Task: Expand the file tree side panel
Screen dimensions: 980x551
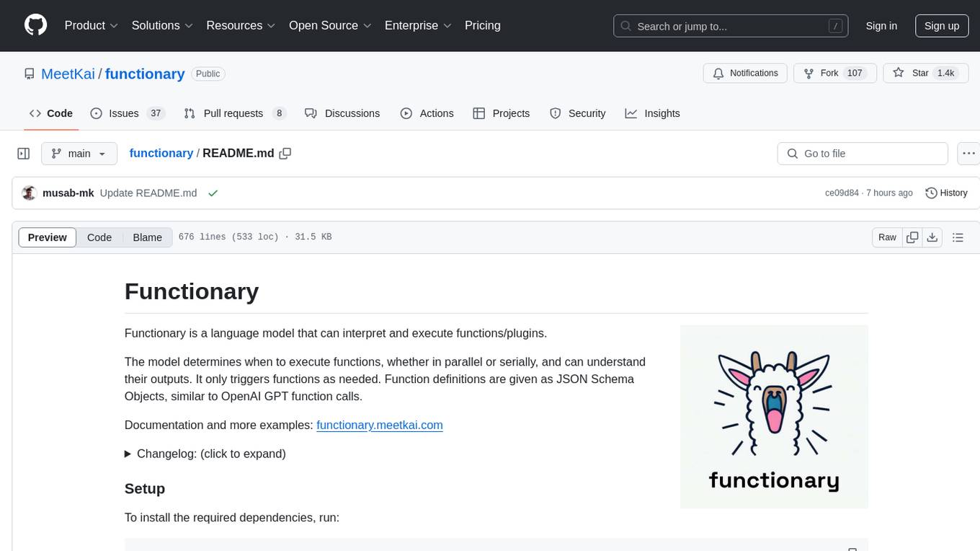Action: click(24, 154)
